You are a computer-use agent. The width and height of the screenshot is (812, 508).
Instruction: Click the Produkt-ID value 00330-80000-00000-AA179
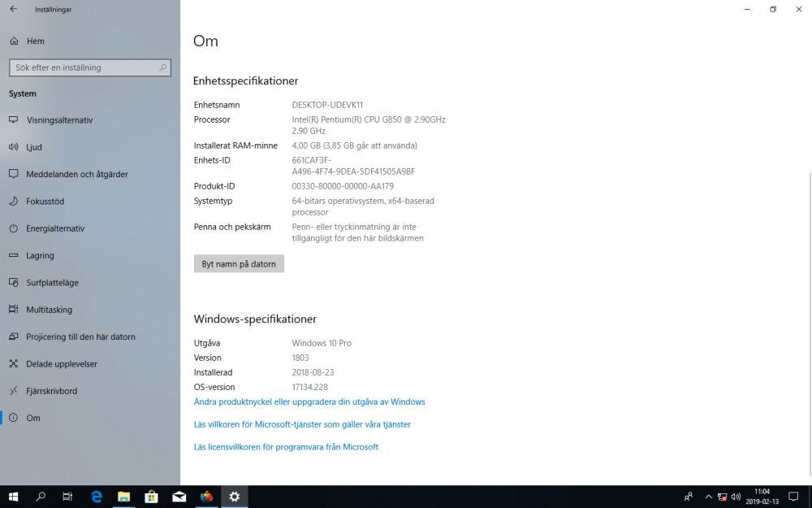pos(343,186)
